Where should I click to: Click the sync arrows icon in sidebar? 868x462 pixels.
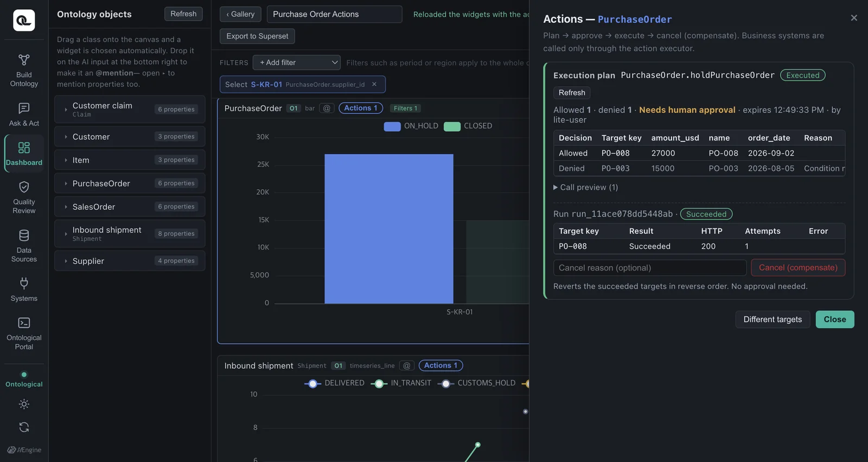24,427
